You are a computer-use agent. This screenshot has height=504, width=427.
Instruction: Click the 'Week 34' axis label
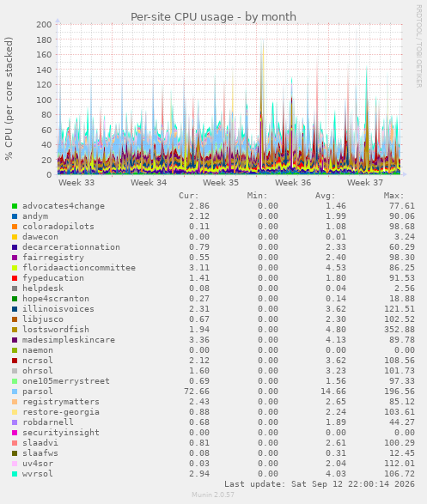[x=149, y=183]
